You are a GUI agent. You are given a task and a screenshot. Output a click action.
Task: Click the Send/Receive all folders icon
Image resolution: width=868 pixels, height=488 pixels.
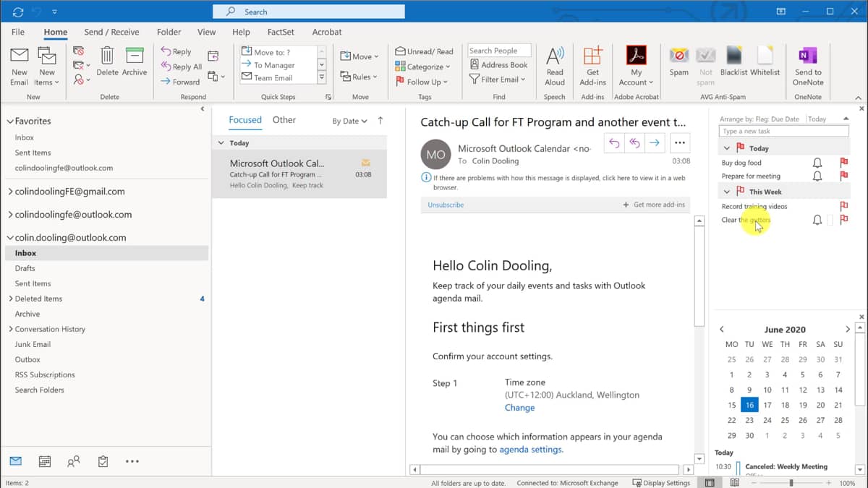coord(17,12)
